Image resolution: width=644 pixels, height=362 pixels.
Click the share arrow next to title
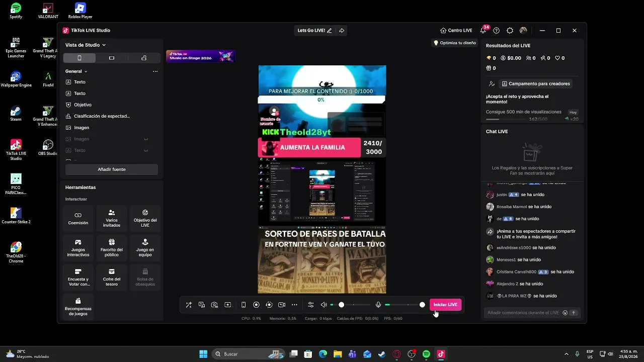(342, 31)
